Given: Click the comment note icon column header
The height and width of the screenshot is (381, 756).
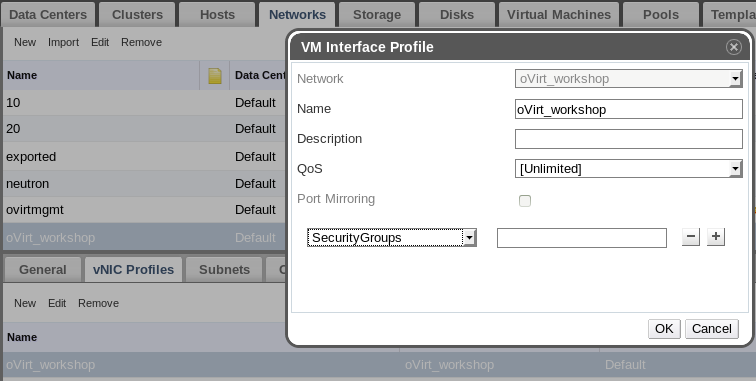Looking at the screenshot, I should [x=215, y=75].
